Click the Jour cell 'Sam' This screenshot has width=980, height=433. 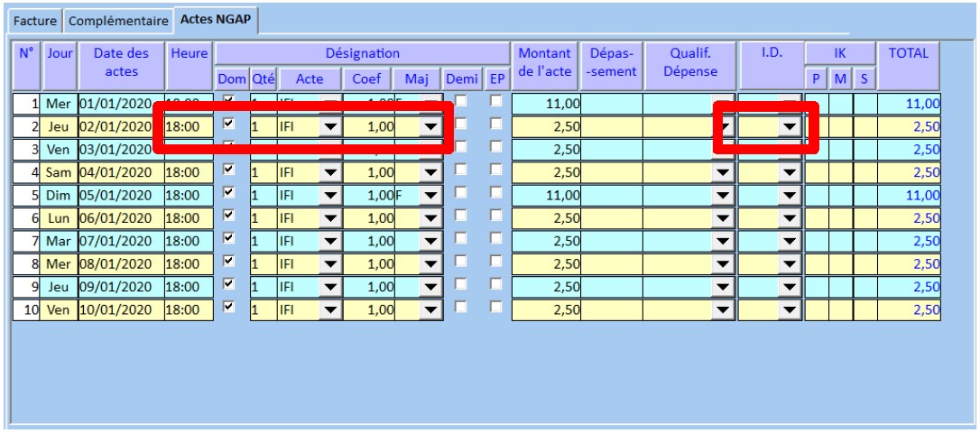[x=59, y=172]
